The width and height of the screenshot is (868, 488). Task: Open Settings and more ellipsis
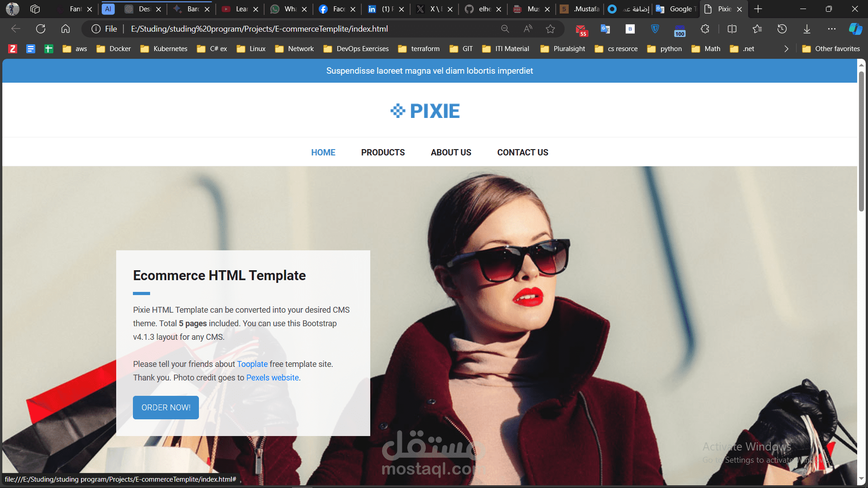pyautogui.click(x=832, y=29)
